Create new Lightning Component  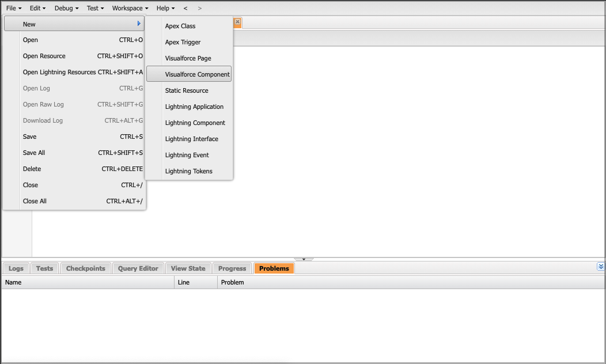pyautogui.click(x=189, y=123)
